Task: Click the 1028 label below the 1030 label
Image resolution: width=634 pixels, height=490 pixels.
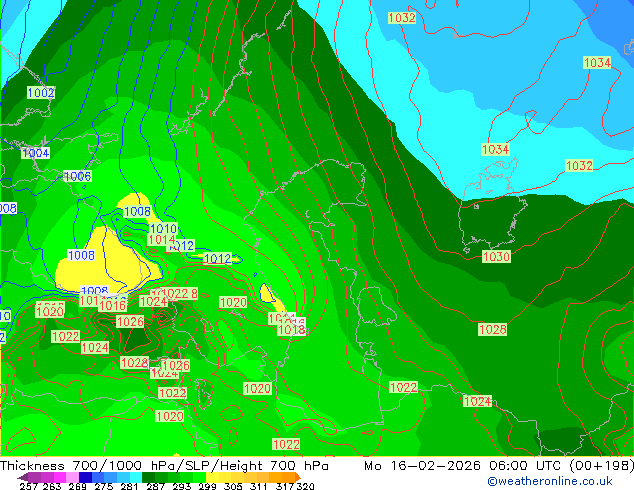Action: pos(492,329)
